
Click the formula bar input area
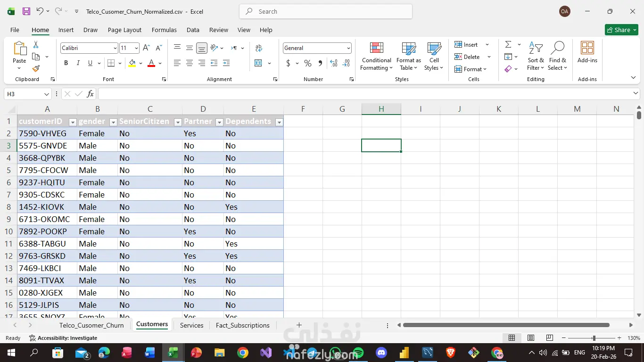click(365, 94)
